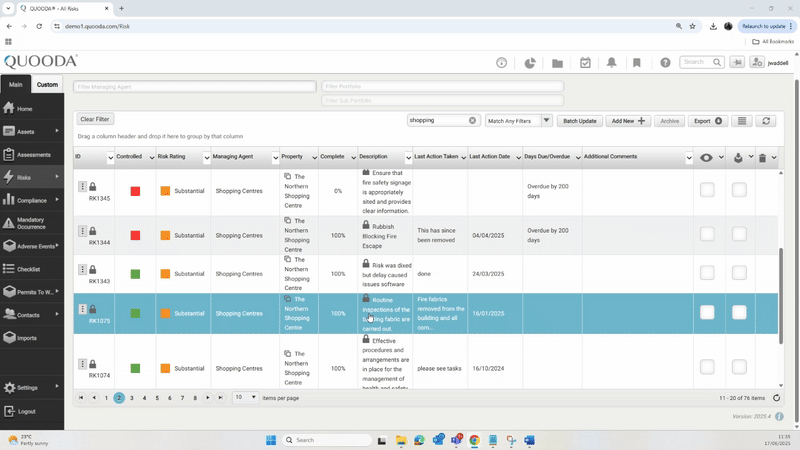Viewport: 800px width, 450px height.
Task: Tick the watch checkbox for RK1344 row
Action: pyautogui.click(x=707, y=234)
